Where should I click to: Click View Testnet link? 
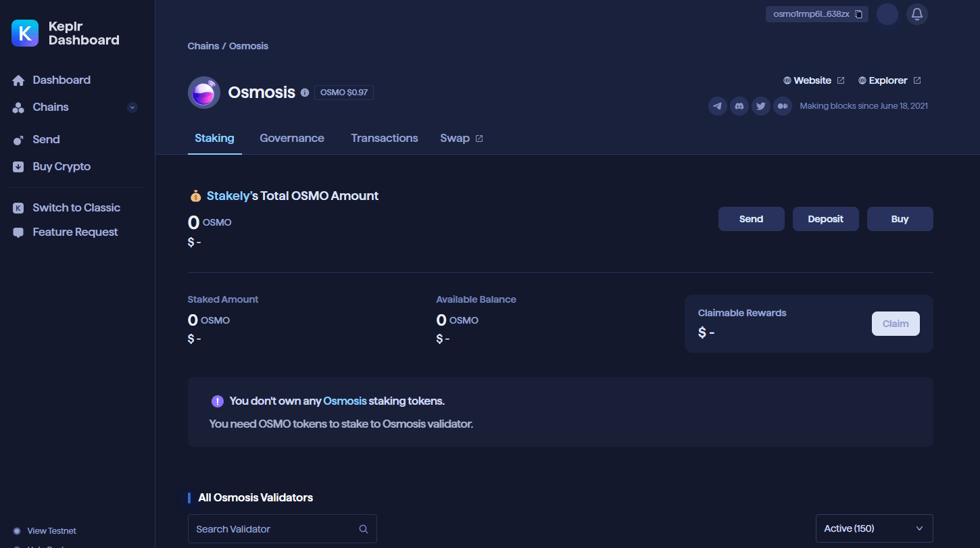click(x=51, y=531)
